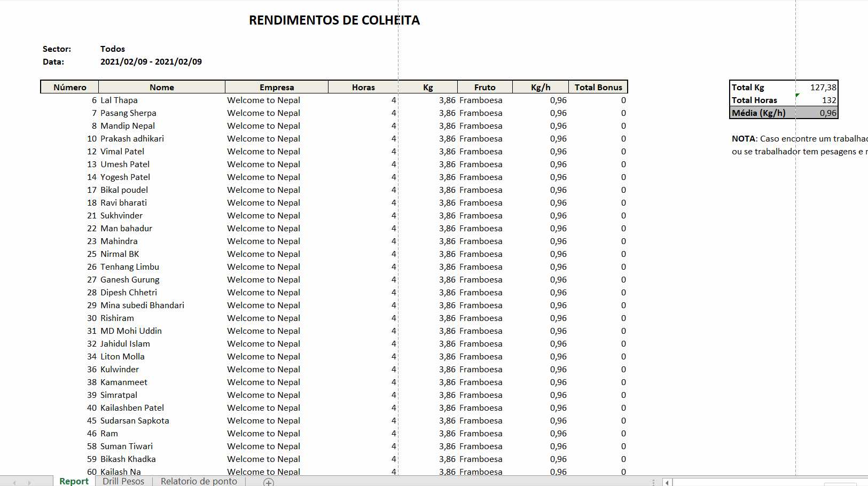This screenshot has width=868, height=486.
Task: Select the name cell Dipesh Chhetri
Action: (129, 292)
